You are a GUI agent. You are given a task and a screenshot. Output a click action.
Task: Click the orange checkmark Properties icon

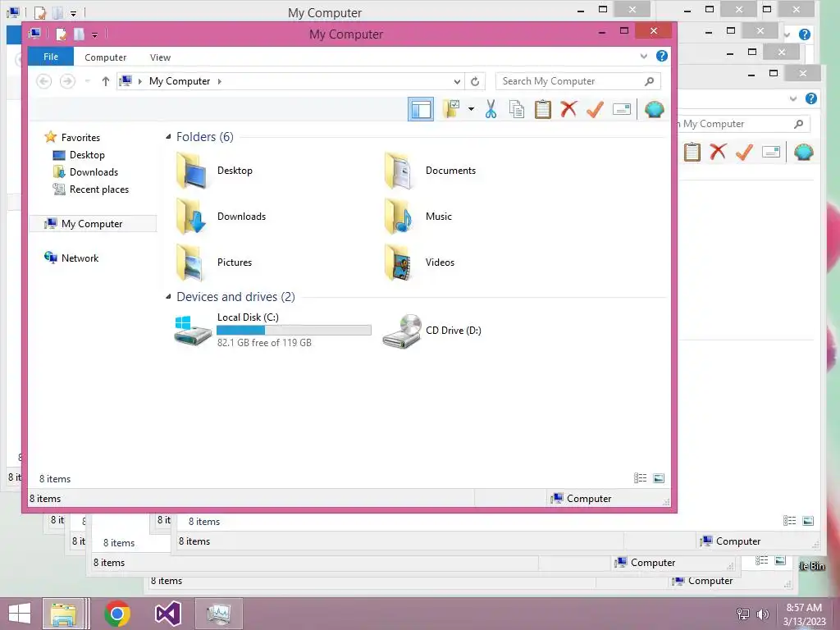596,109
